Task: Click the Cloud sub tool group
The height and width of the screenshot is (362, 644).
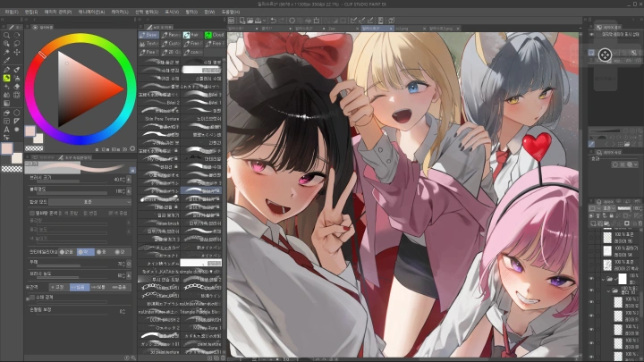Action: click(x=215, y=35)
